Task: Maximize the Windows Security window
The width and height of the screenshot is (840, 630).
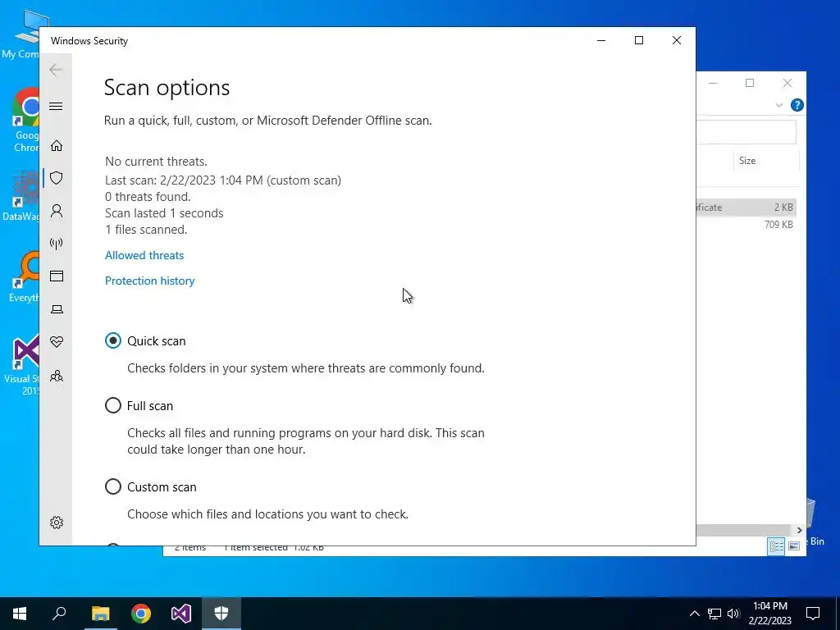Action: [638, 41]
